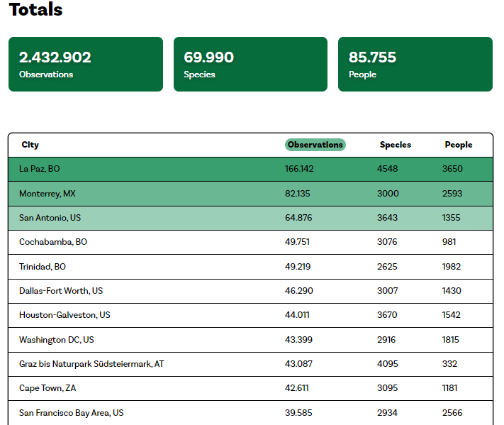The width and height of the screenshot is (504, 425).
Task: Open the 85.755 People total card
Action: 415,65
